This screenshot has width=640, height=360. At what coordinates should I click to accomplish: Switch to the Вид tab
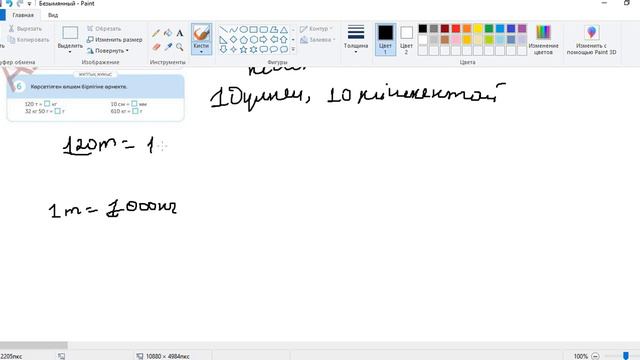point(53,15)
